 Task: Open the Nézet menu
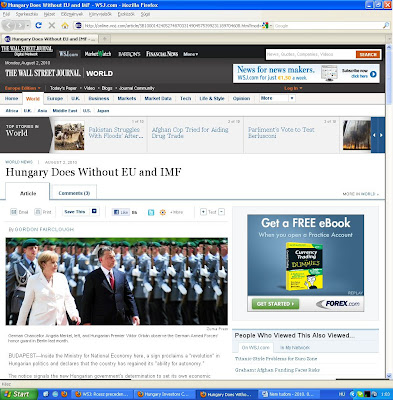pyautogui.click(x=49, y=14)
